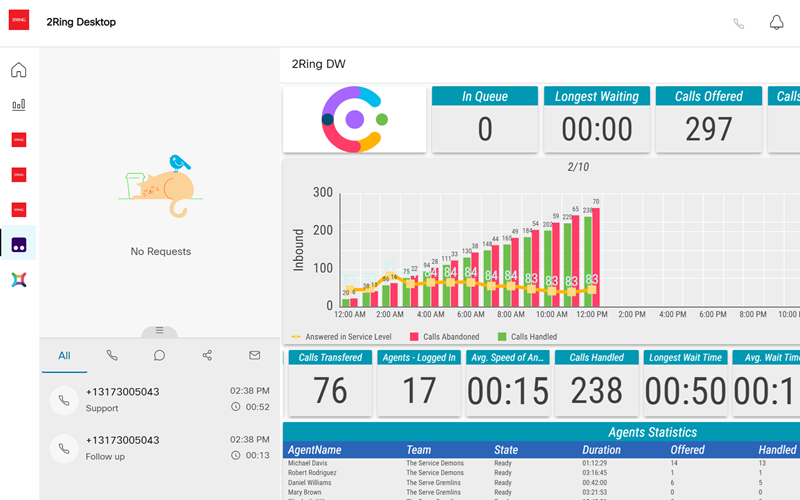The image size is (800, 500).
Task: Open the Support call from +13173005043
Action: tap(160, 399)
